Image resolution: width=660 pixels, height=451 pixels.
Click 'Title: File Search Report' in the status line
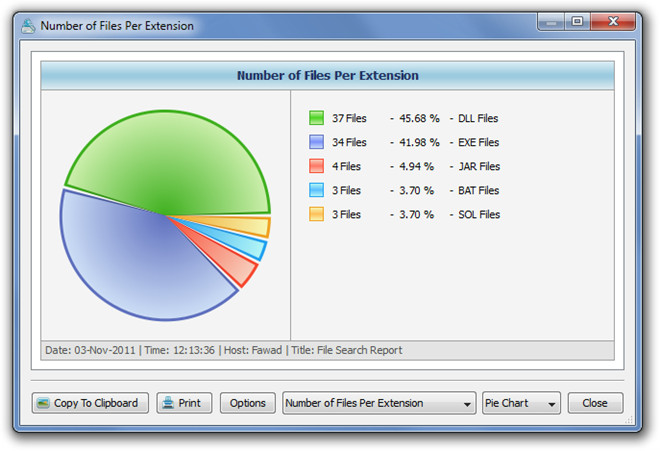[347, 350]
